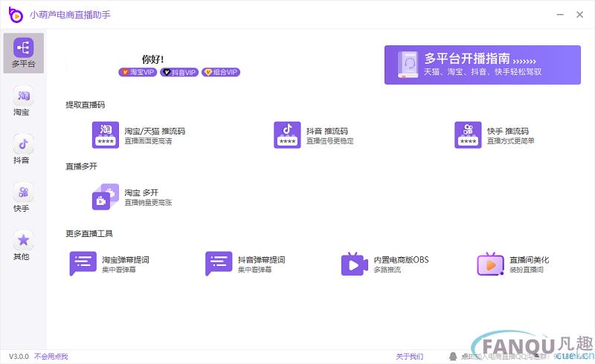This screenshot has height=364, width=595.
Task: Select the 淘宝 多开 label
Action: click(141, 192)
